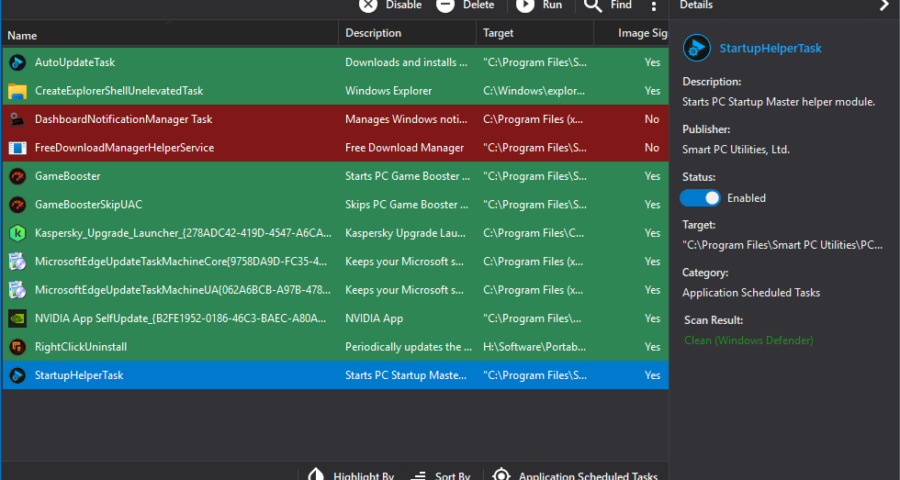
Task: Click 'No' signature cell for FreeDownloadManagerHelperService
Action: click(652, 148)
